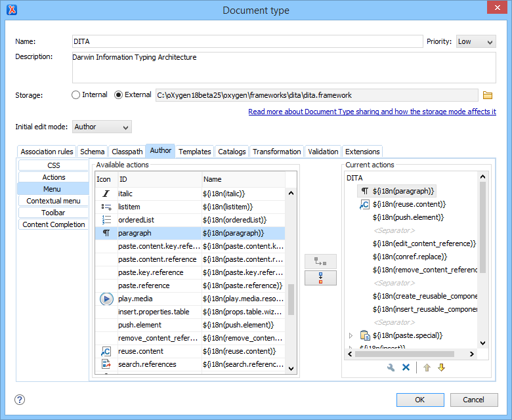The width and height of the screenshot is (512, 420).
Task: Select the DITA root in Current actions
Action: click(x=354, y=178)
